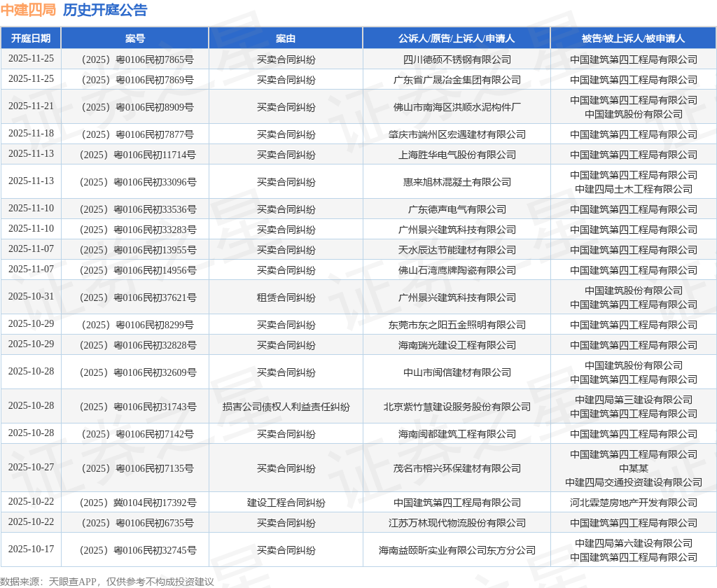Click the 数据来源 footer note
This screenshot has width=717, height=588.
(107, 582)
